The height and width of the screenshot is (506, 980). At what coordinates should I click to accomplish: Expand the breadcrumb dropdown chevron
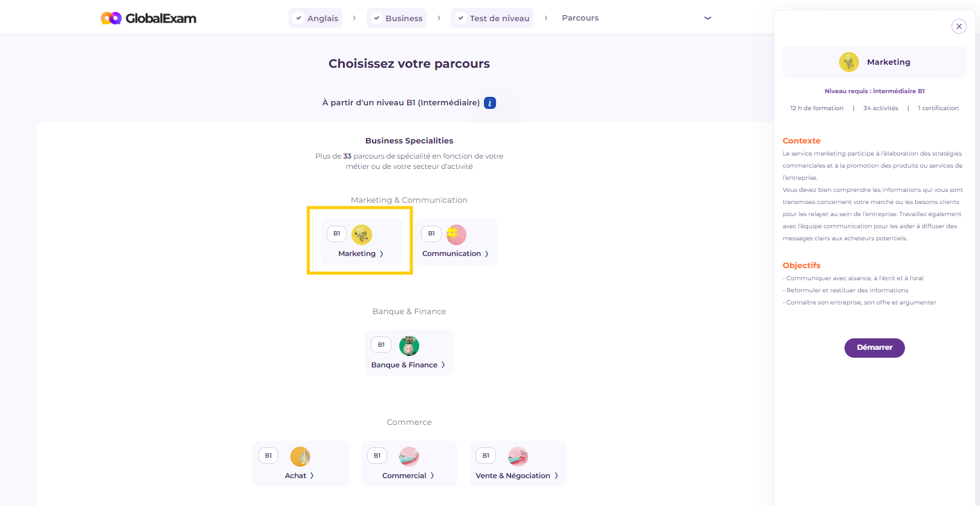click(708, 18)
